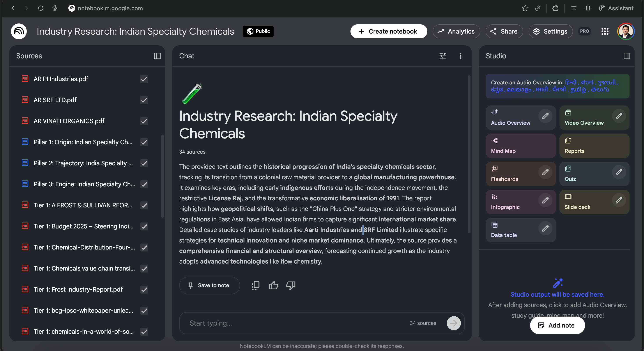Click the thumbs down icon
Viewport: 644px width, 351px height.
point(290,285)
